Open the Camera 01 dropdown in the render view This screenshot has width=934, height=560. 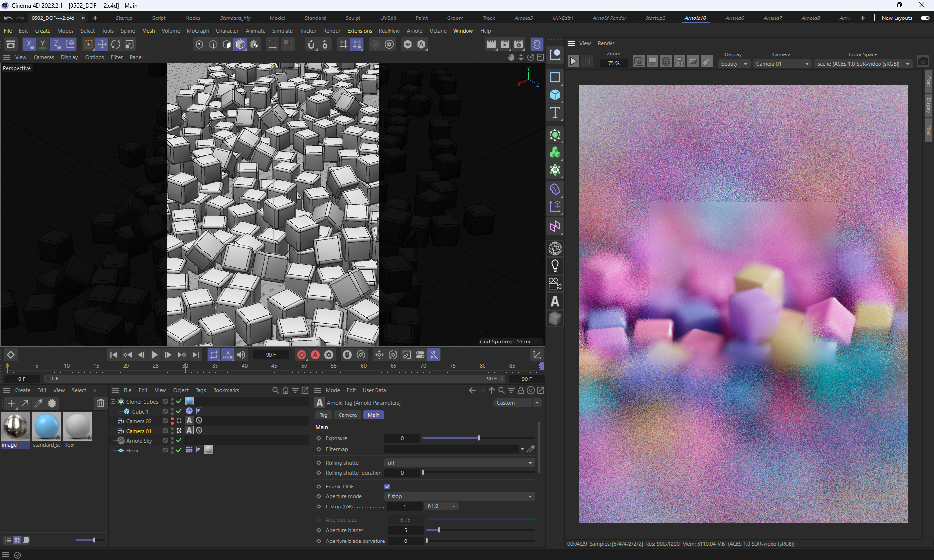(782, 64)
